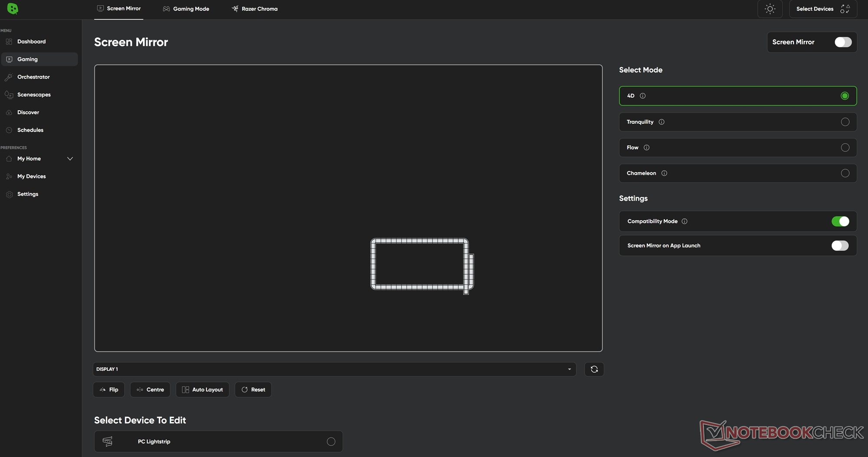Image resolution: width=868 pixels, height=457 pixels.
Task: Disable Compatibility Mode toggle
Action: pos(840,221)
